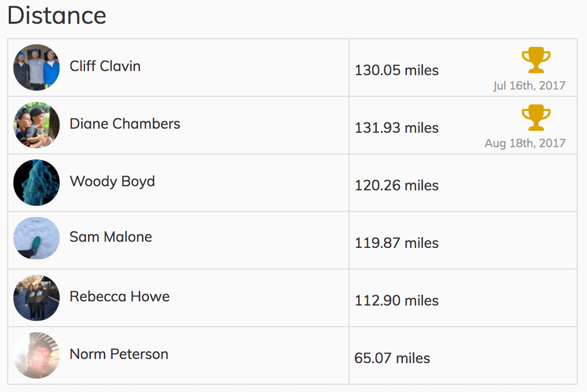Click Norm Peterson's name
Viewport: 587px width, 392px height.
[119, 354]
